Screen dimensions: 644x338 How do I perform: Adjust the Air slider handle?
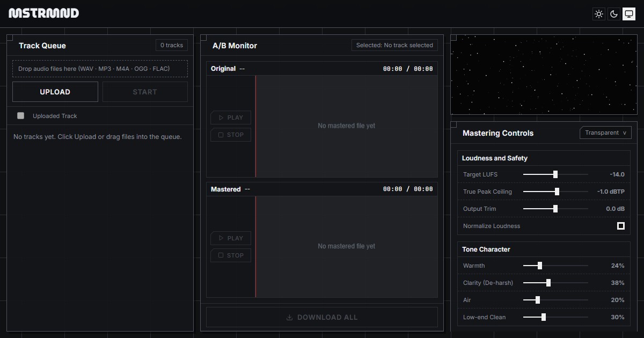point(538,300)
